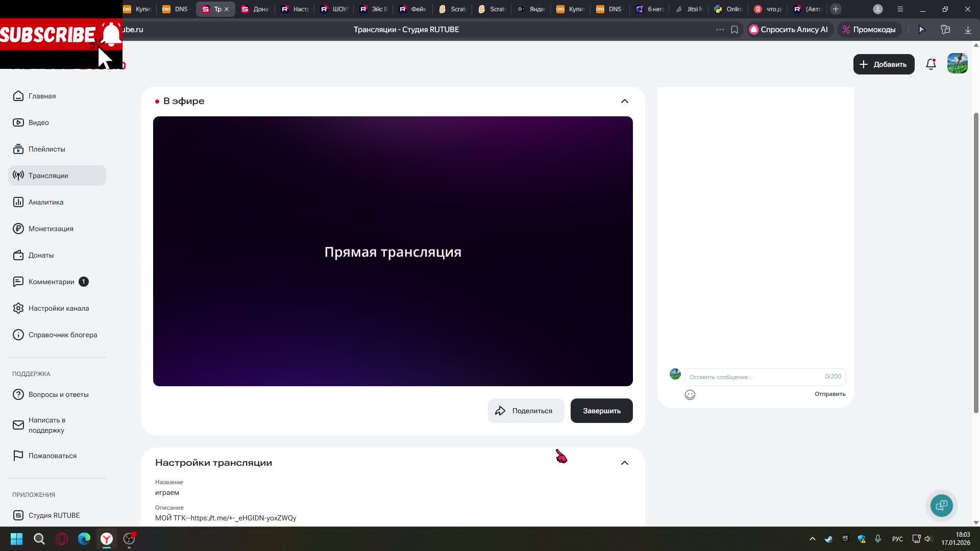Click the page vertical scrollbar
The width and height of the screenshot is (980, 551).
[x=976, y=255]
